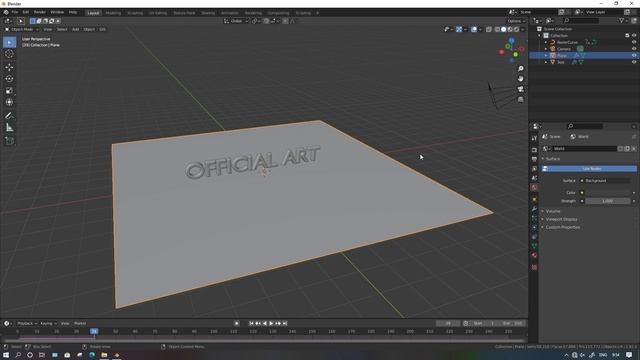Adjust the world Strength slider
The width and height of the screenshot is (640, 360).
[608, 201]
